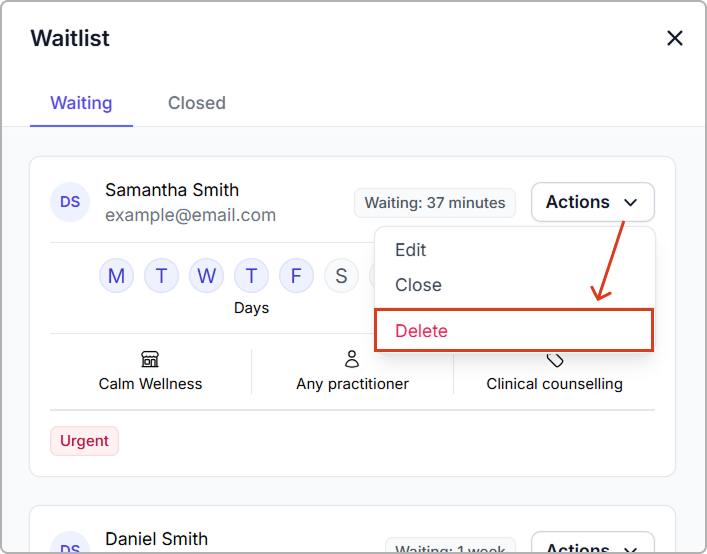
Task: Close the Waitlist dialog with X
Action: pyautogui.click(x=675, y=39)
